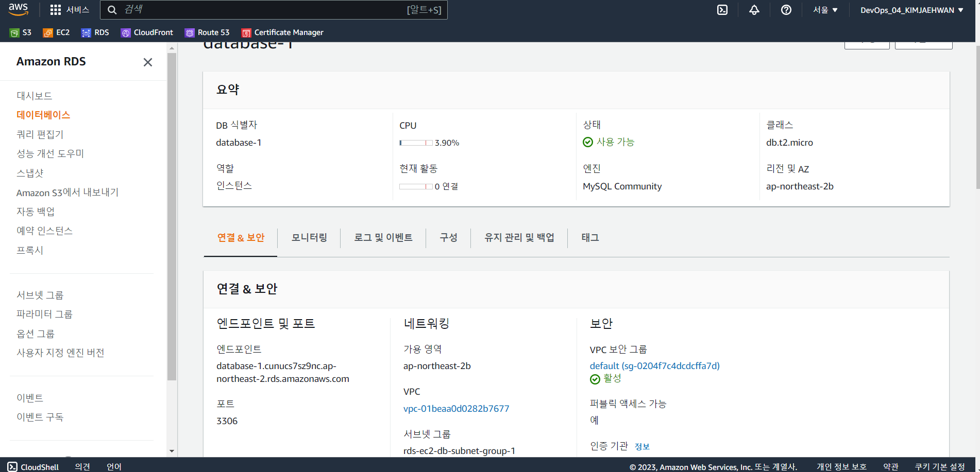This screenshot has height=472, width=980.
Task: Click the 현재 활동 connections bar
Action: point(416,186)
